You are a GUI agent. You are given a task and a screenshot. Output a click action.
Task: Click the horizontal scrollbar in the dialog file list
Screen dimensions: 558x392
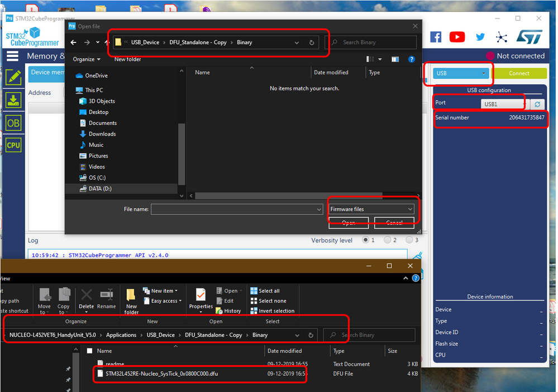pyautogui.click(x=289, y=195)
